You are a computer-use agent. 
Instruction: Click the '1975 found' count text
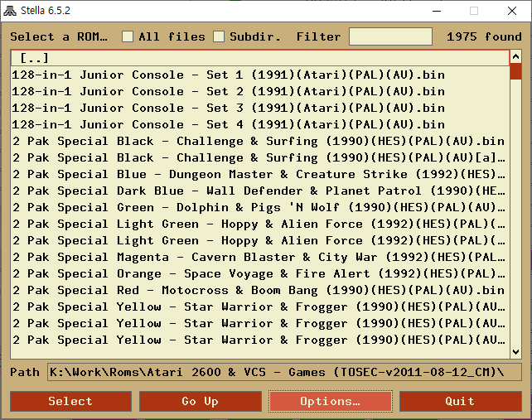pos(484,36)
